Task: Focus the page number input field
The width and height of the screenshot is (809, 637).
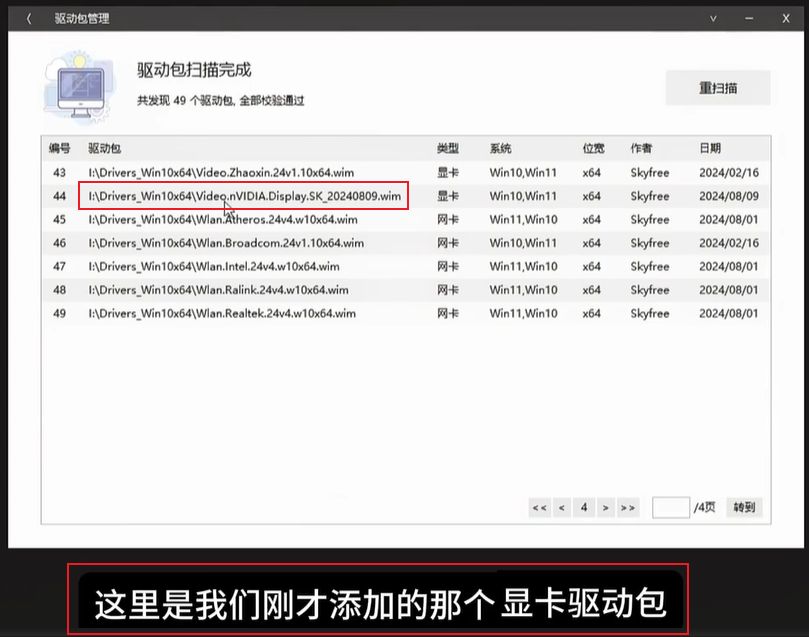Action: [x=670, y=508]
